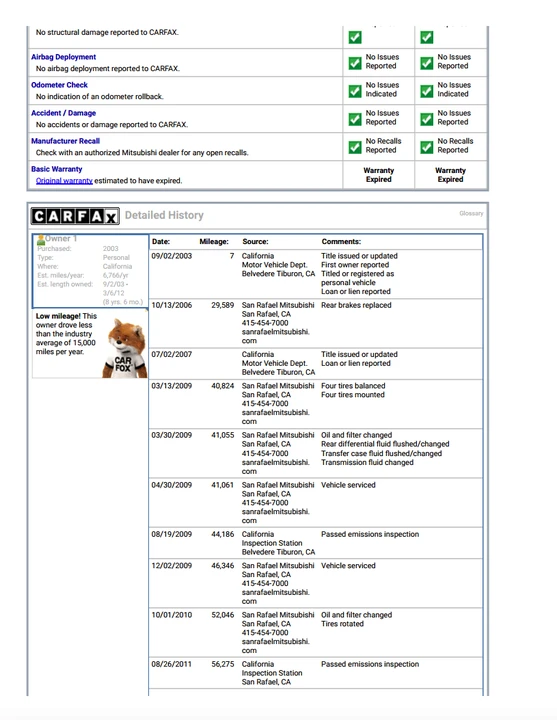
Task: Click first green checkmark in Odometer Check row
Action: tap(355, 91)
